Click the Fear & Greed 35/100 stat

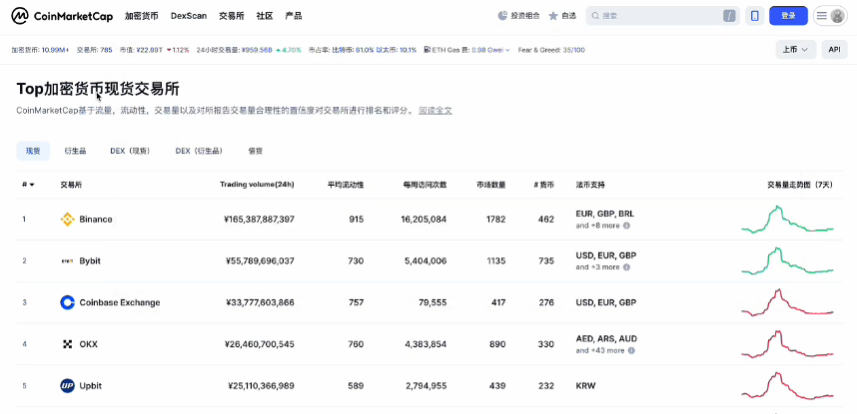coord(551,50)
